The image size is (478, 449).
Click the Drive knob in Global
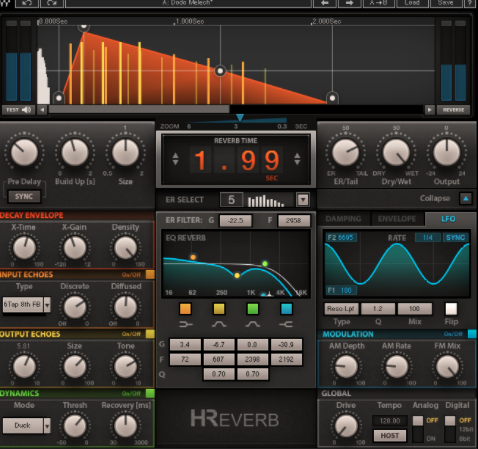click(346, 426)
